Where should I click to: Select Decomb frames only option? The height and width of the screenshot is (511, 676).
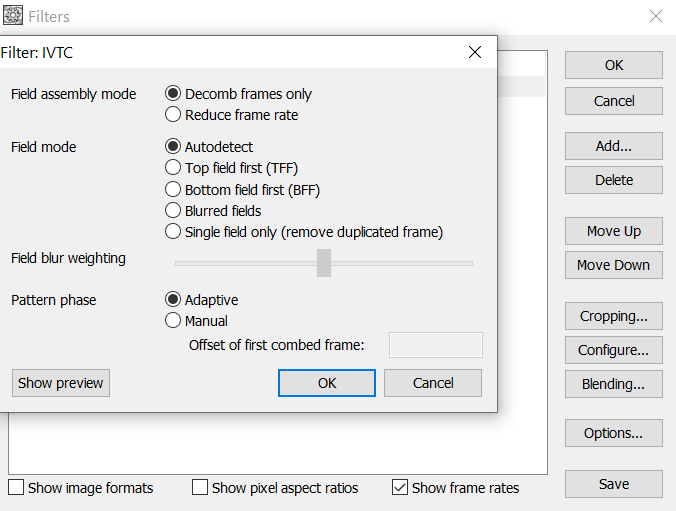pos(173,94)
